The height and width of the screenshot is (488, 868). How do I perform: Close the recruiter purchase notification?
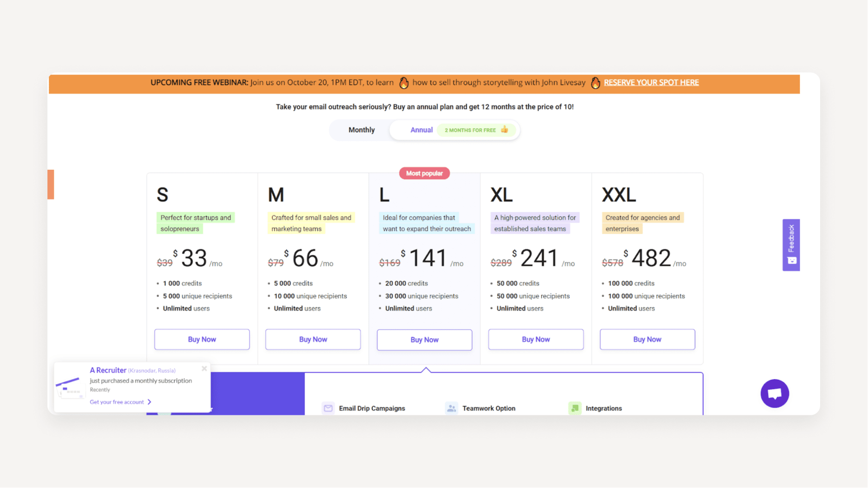tap(204, 368)
